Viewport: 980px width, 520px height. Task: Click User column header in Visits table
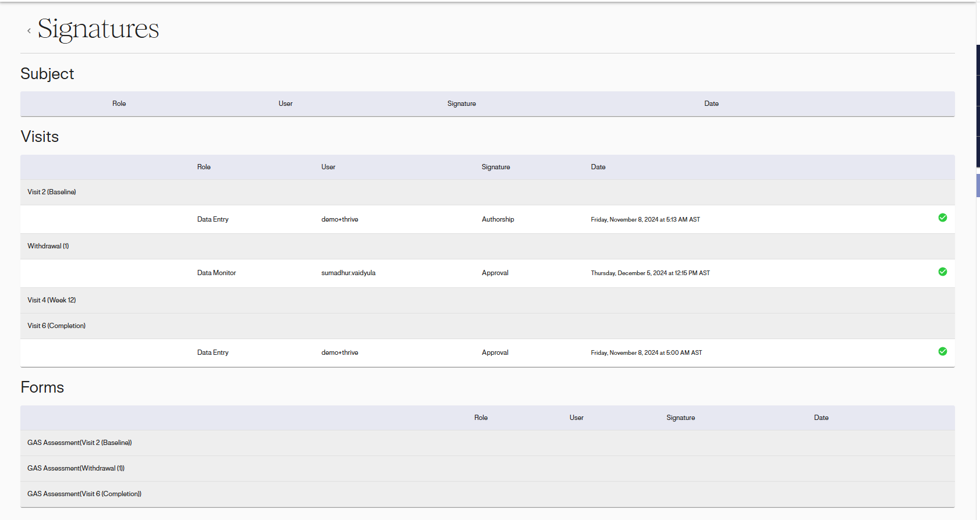click(328, 167)
